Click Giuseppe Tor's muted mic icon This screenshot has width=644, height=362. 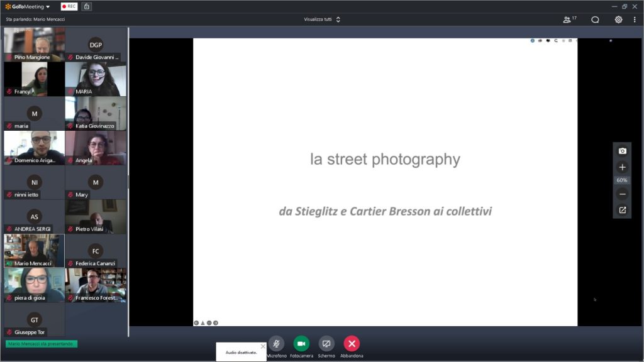pyautogui.click(x=9, y=332)
